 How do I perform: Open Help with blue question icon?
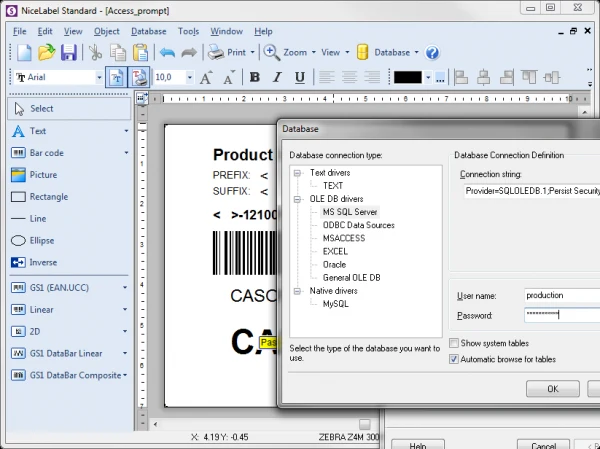(x=432, y=52)
